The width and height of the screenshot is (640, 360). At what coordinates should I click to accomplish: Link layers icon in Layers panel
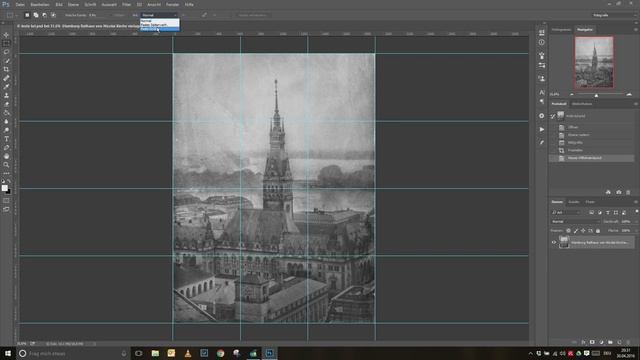tap(574, 342)
